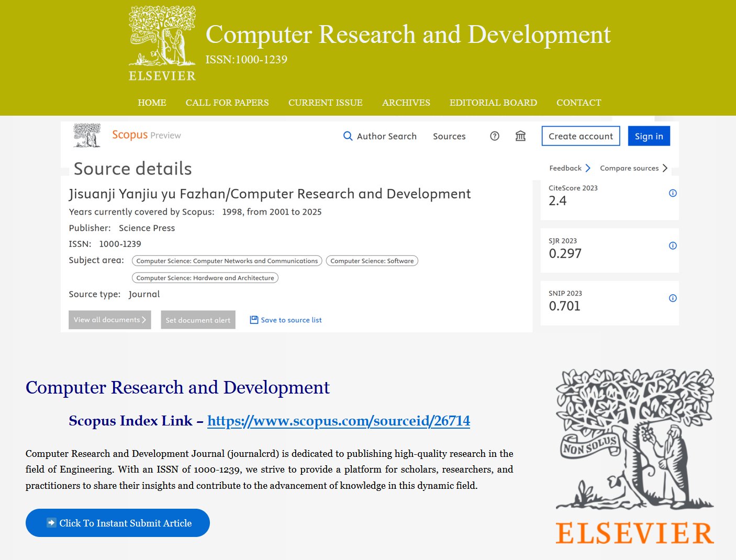Click the institution building icon
The image size is (736, 560).
coord(520,136)
